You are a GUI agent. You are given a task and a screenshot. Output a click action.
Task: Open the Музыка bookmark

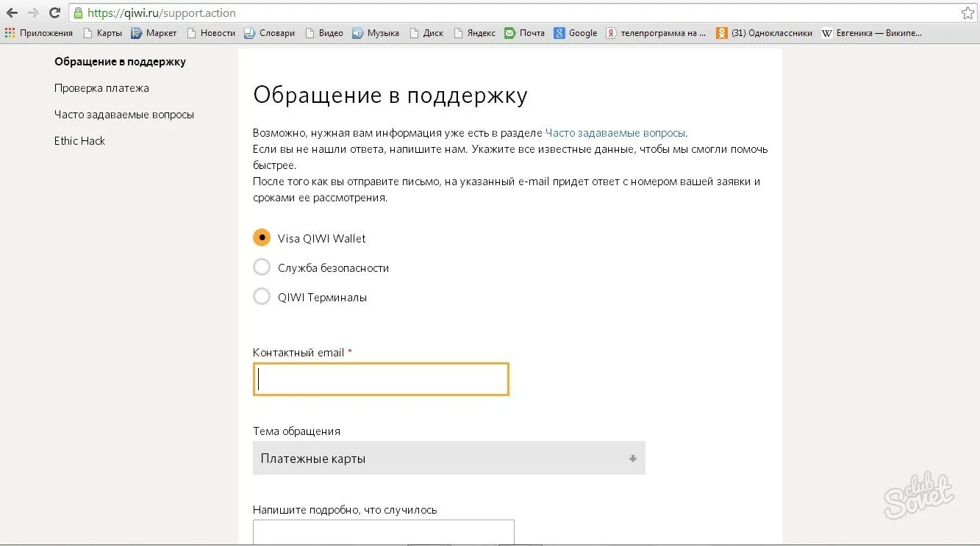coord(376,33)
